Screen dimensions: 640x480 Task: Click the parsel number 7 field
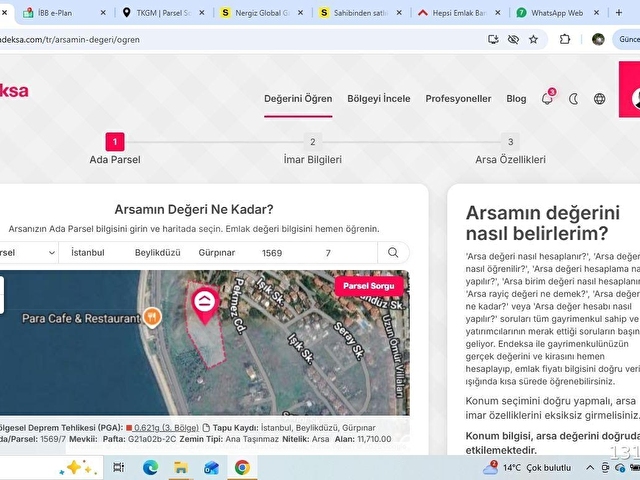tap(328, 253)
